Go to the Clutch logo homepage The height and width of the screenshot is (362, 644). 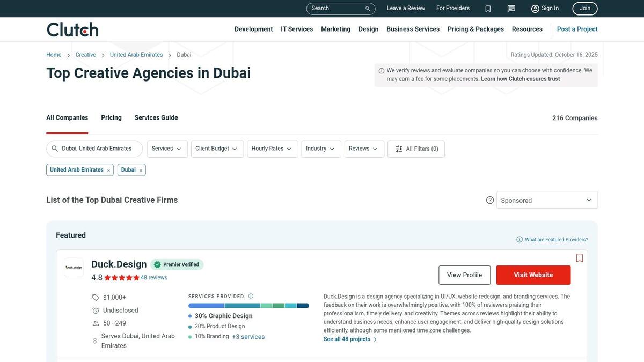[x=72, y=29]
